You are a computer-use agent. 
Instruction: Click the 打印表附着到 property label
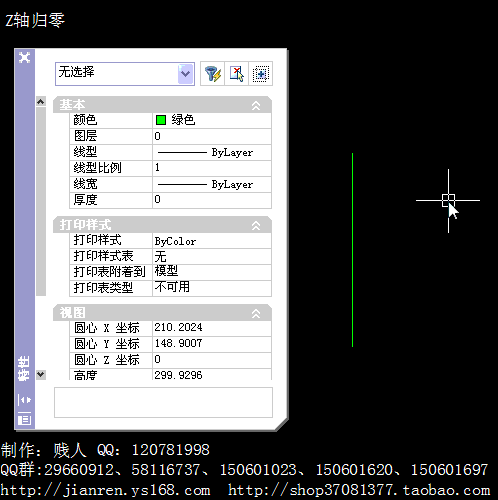(109, 272)
